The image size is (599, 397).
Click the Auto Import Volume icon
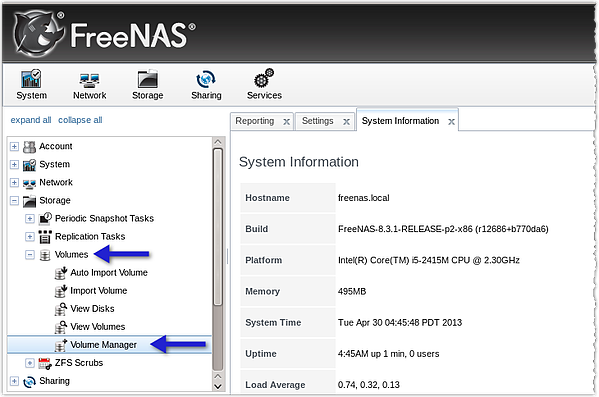pos(61,273)
